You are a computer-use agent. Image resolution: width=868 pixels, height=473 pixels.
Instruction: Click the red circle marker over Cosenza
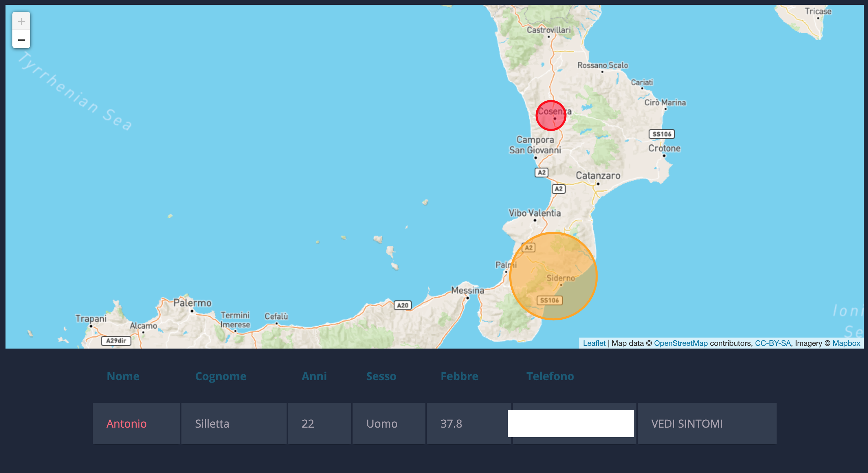551,115
